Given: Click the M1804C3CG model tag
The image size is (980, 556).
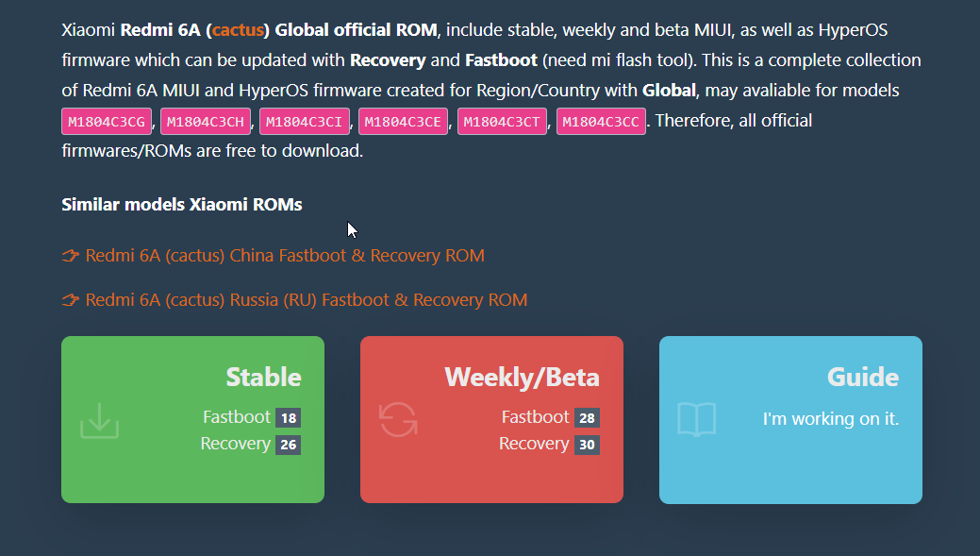Looking at the screenshot, I should coord(107,122).
